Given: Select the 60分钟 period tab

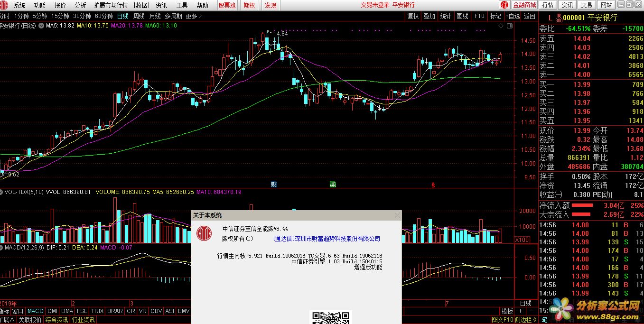Looking at the screenshot, I should [104, 16].
